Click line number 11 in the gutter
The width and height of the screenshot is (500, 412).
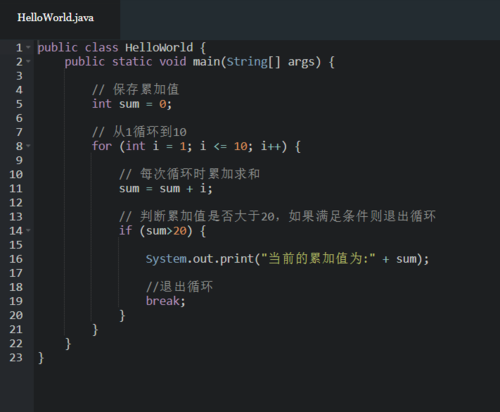coord(16,189)
